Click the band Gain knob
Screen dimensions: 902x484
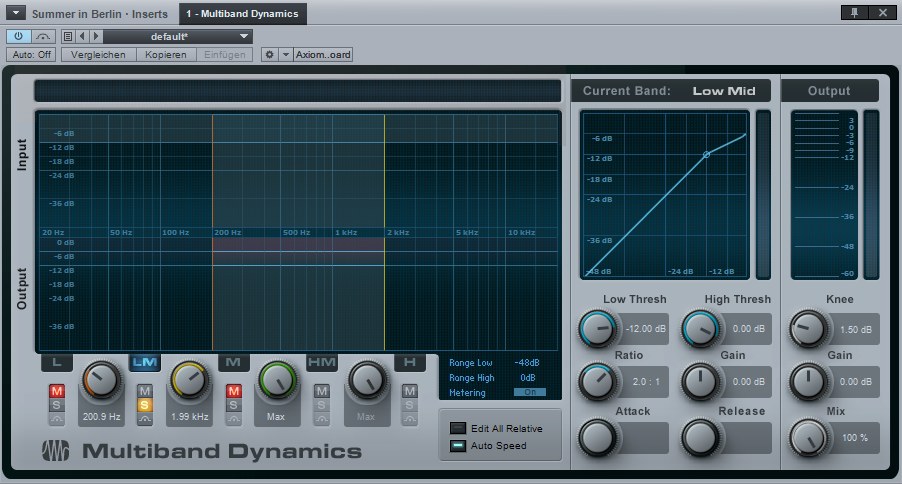click(x=701, y=382)
